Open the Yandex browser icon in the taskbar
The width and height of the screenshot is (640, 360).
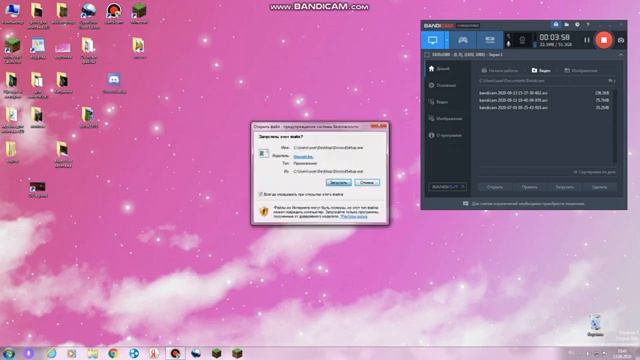154,353
